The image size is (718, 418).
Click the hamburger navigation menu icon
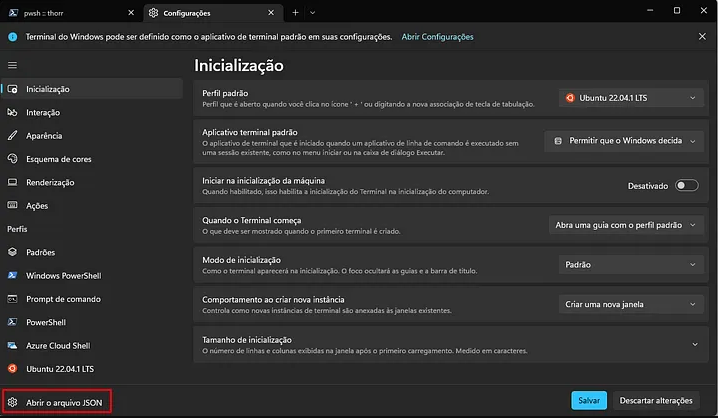(12, 65)
